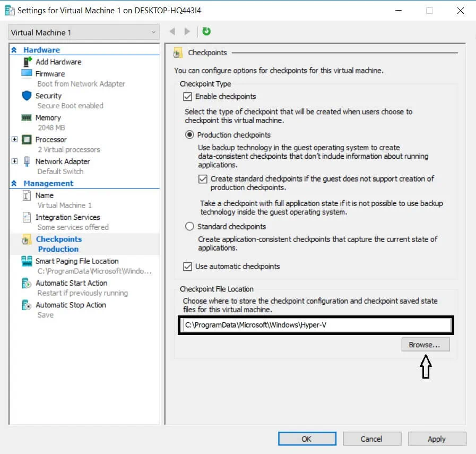Toggle the Enable checkpoints checkbox
The height and width of the screenshot is (454, 476).
click(187, 97)
